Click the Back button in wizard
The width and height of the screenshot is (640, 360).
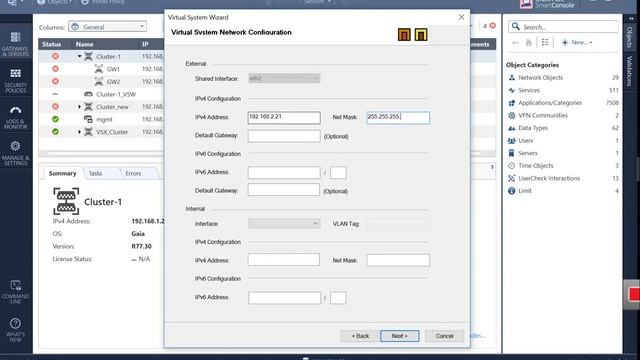(360, 336)
